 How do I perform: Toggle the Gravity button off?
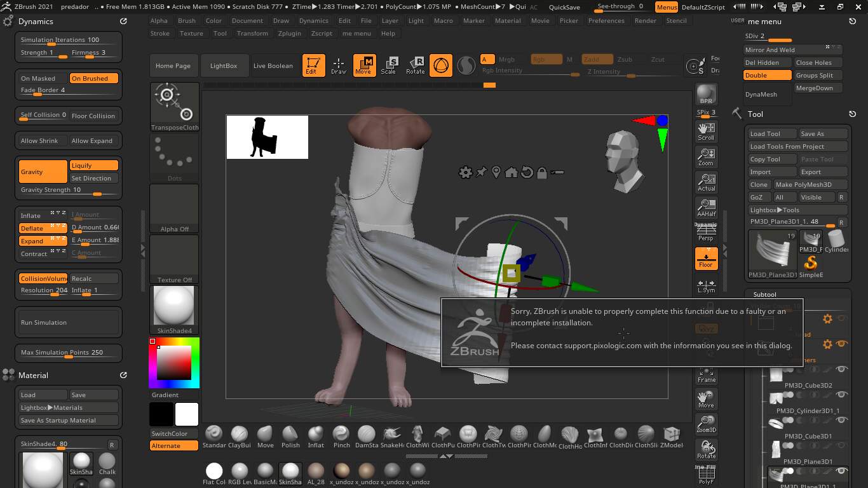pos(43,172)
